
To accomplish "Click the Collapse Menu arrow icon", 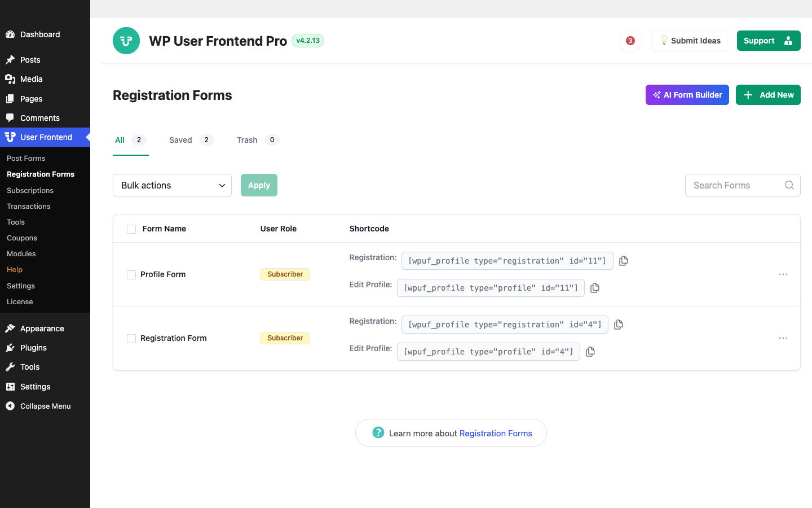I will [10, 406].
